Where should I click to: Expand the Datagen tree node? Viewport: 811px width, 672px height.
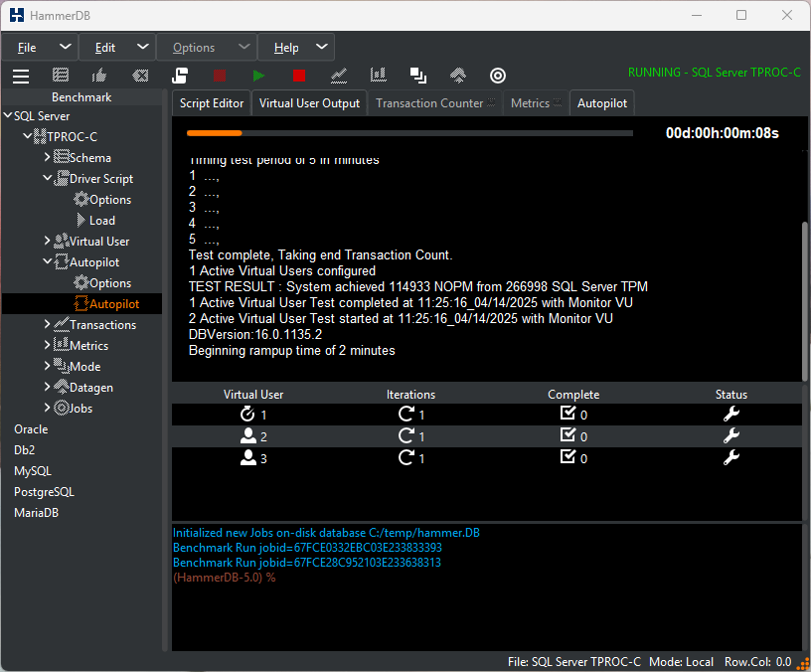tap(48, 387)
